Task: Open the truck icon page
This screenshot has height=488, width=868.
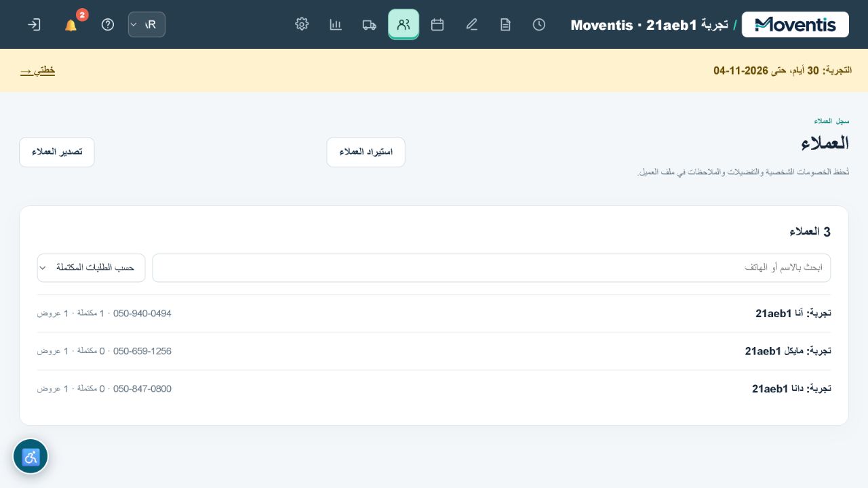Action: click(370, 24)
